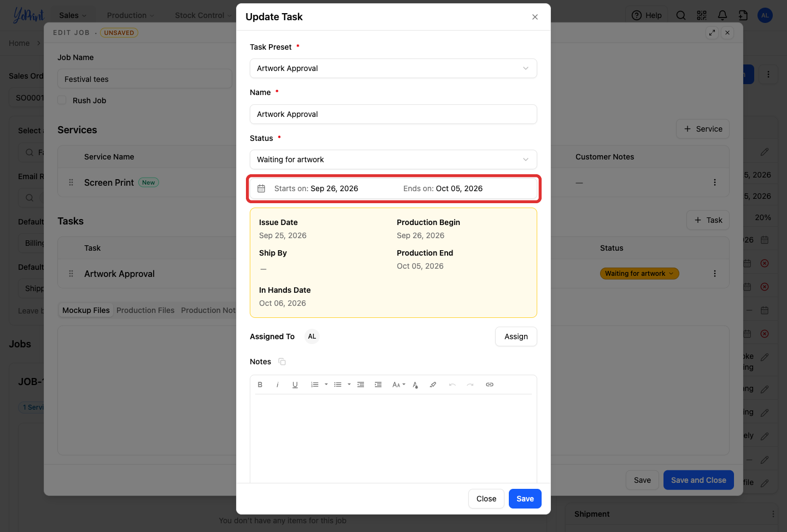Open the QR code scanner icon

702,15
